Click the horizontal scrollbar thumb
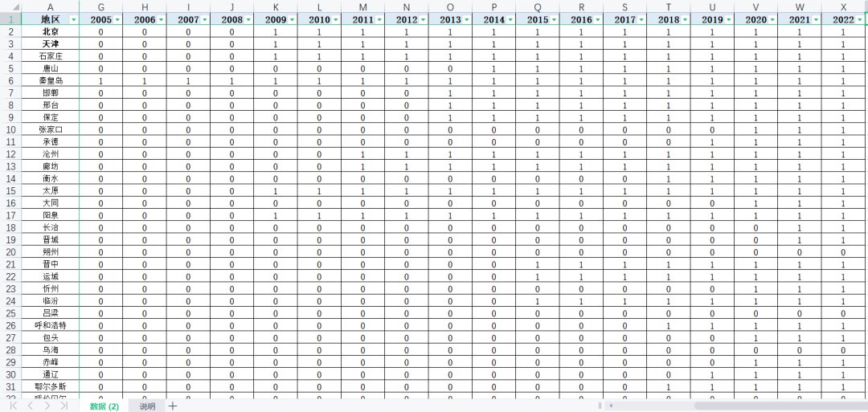This screenshot has width=868, height=412. pos(780,406)
